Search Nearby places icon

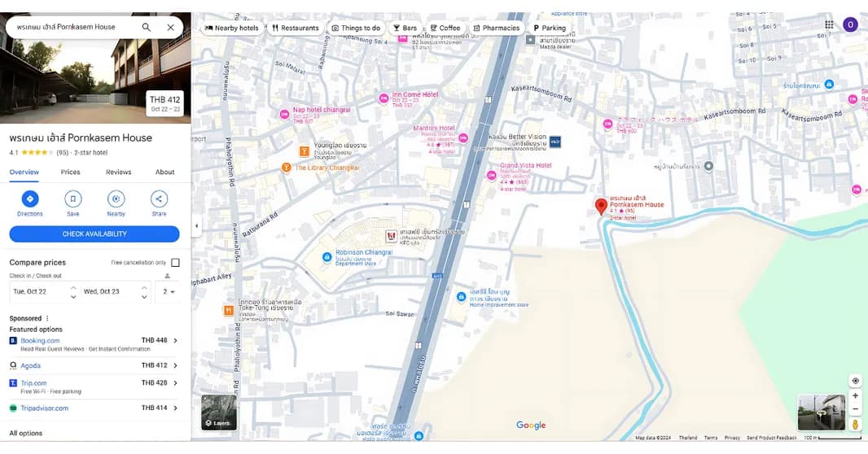point(116,199)
